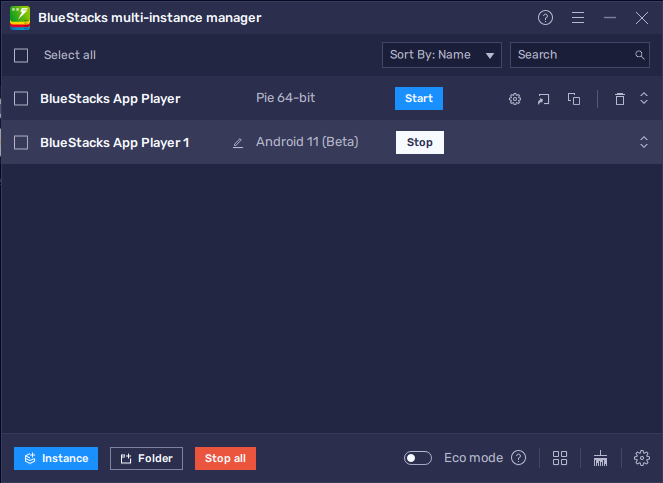Open Eco mode help icon
The width and height of the screenshot is (663, 483).
click(x=518, y=458)
